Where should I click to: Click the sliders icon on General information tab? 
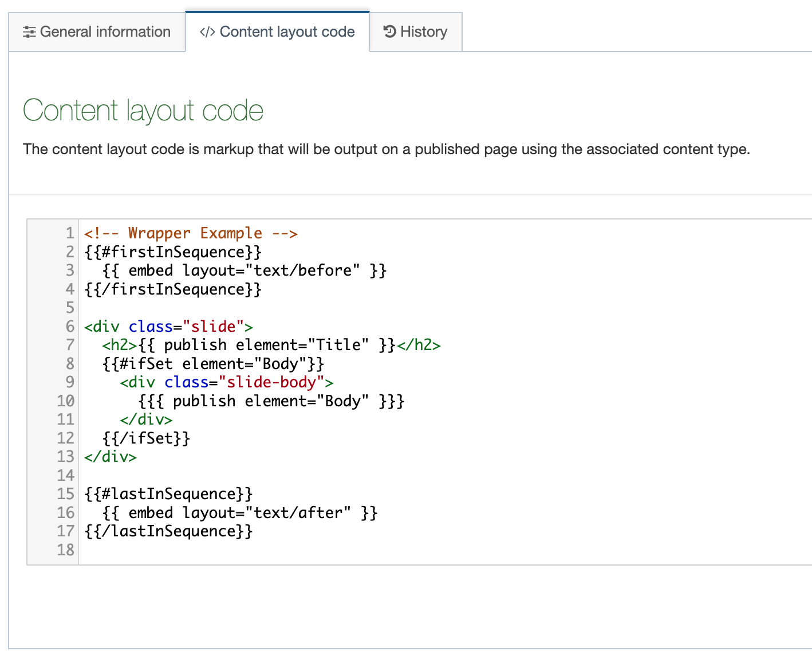[29, 32]
